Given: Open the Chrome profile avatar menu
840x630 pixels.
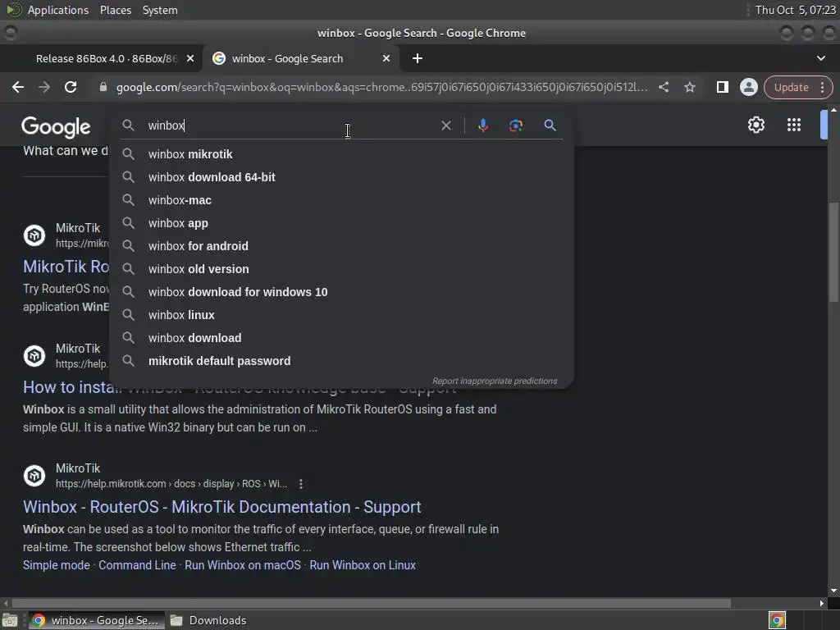Looking at the screenshot, I should point(748,87).
